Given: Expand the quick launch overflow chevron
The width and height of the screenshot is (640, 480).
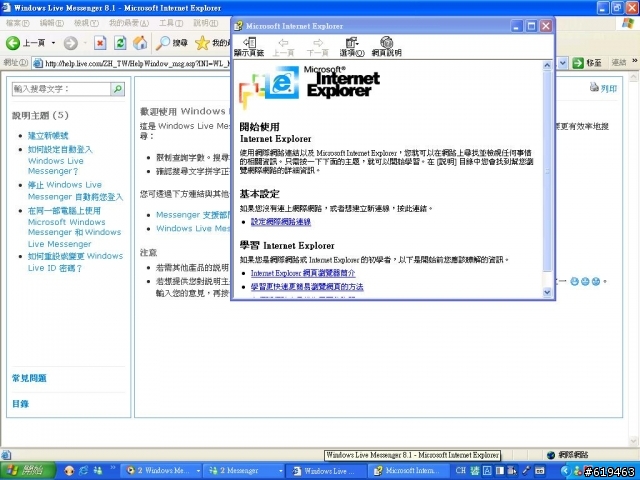Looking at the screenshot, I should tap(113, 468).
